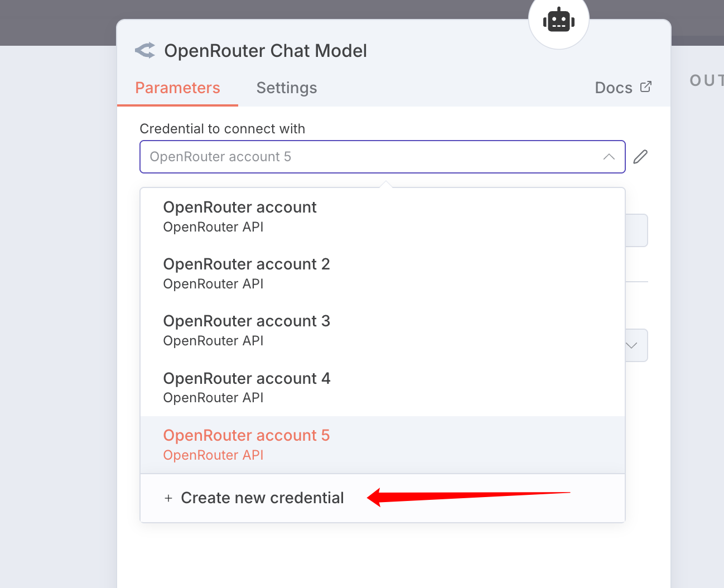
Task: Click the OUT panel label at right edge
Action: click(x=706, y=81)
